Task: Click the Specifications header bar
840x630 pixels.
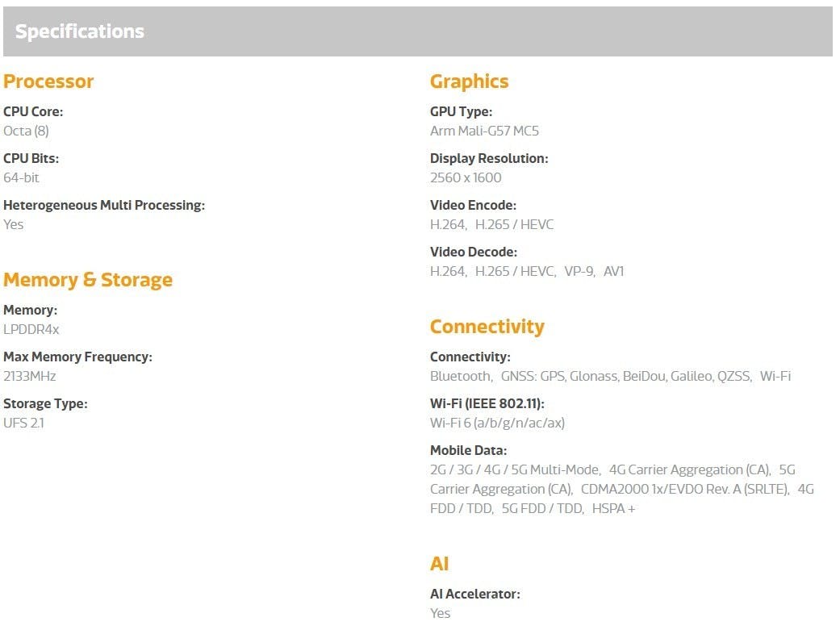Action: pos(418,31)
